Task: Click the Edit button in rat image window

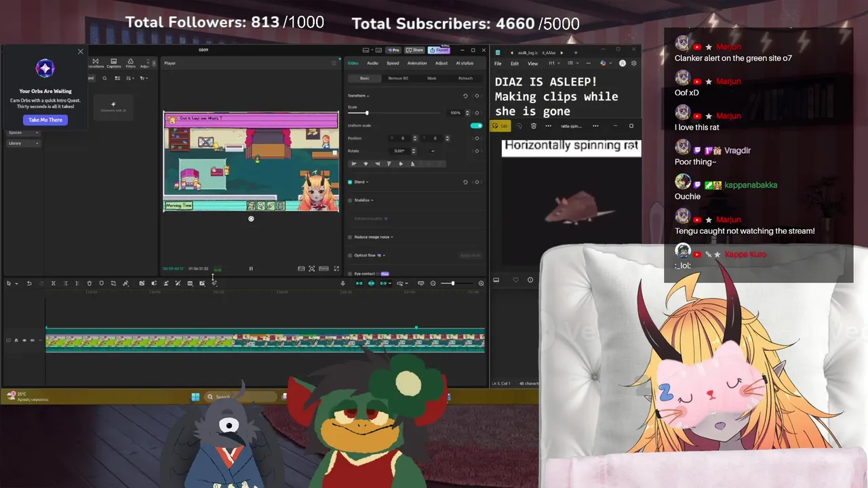Action: pos(500,126)
